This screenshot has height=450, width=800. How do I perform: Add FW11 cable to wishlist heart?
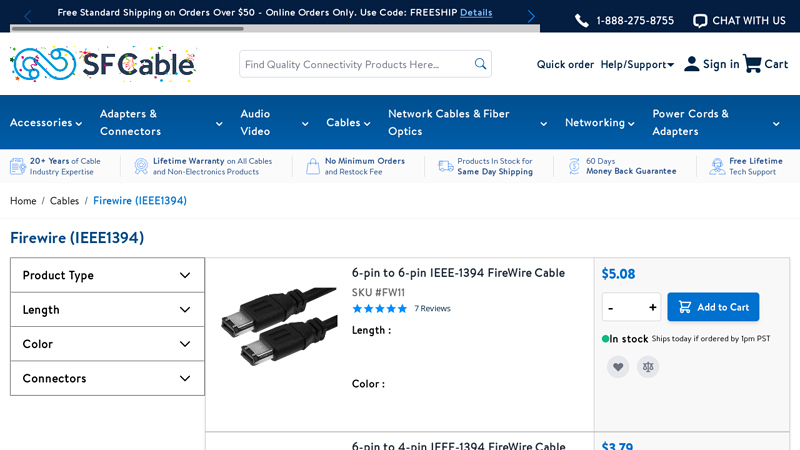[x=618, y=367]
